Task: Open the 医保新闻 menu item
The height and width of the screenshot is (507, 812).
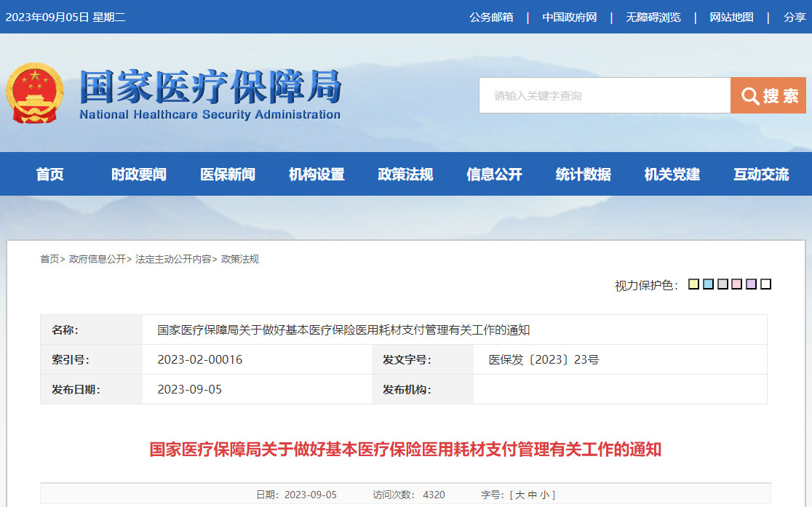Action: 226,174
